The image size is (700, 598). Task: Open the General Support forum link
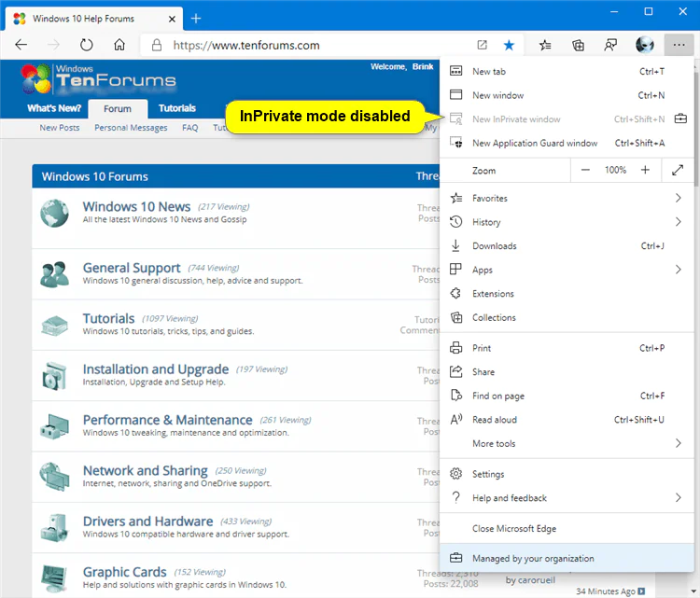click(x=132, y=268)
